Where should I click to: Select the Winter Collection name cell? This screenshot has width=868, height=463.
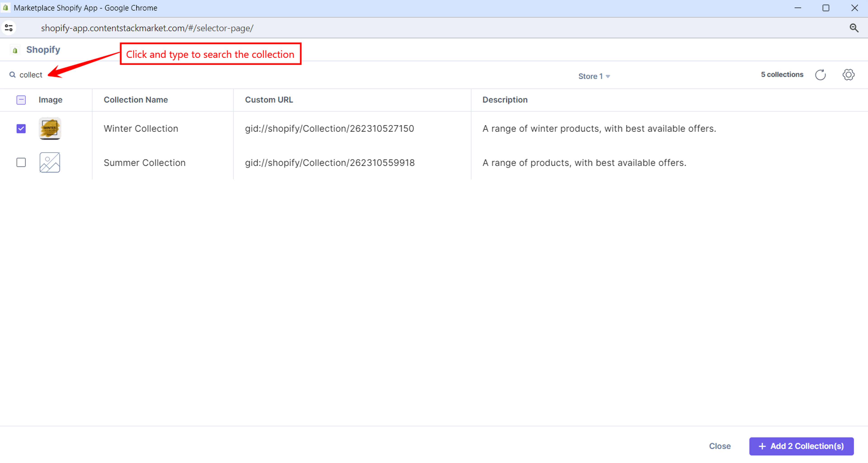click(x=141, y=128)
